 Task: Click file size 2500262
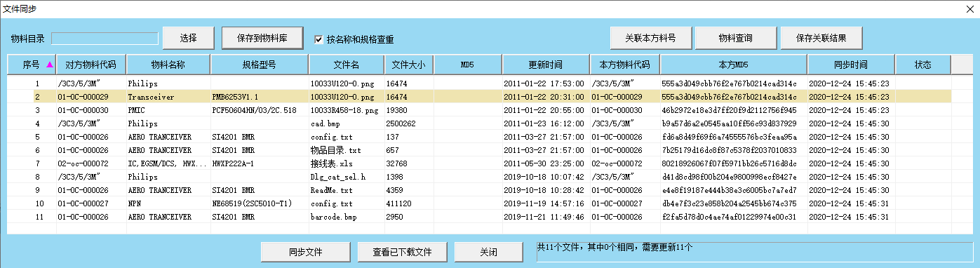[401, 123]
